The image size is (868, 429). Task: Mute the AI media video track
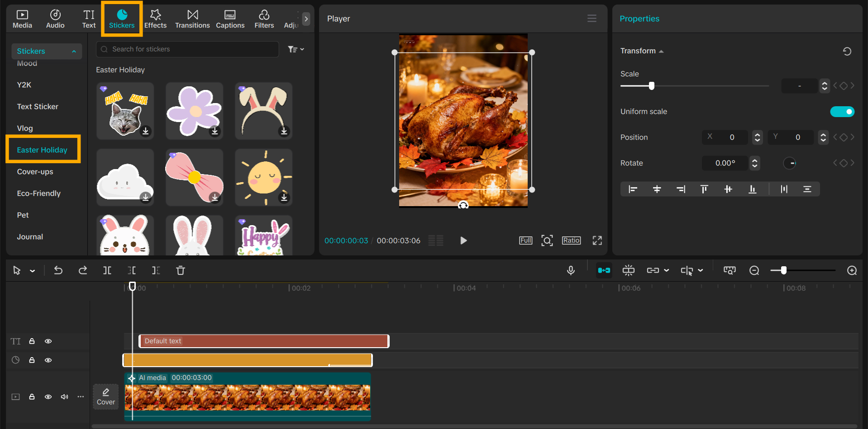[x=64, y=396]
